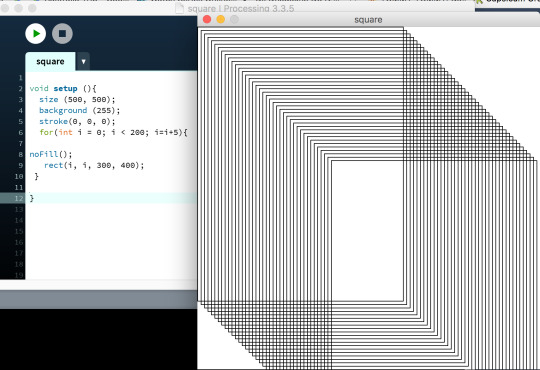
Task: Minimize the square output window
Action: pos(221,19)
